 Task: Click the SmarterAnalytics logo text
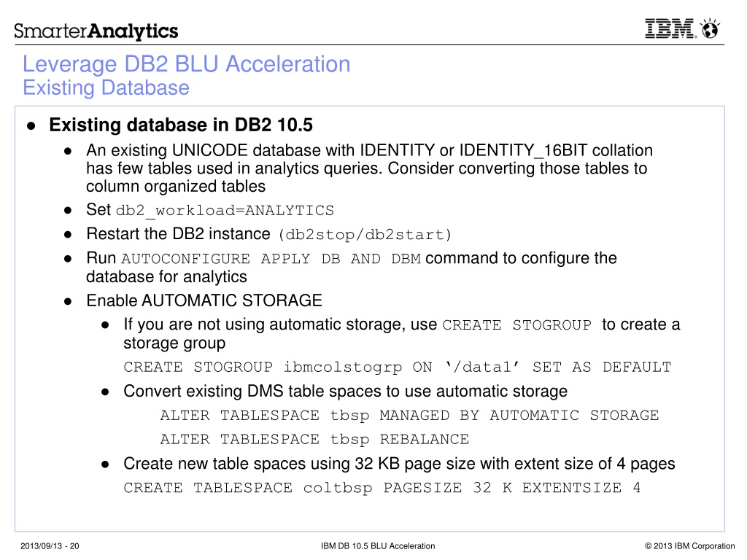pyautogui.click(x=96, y=31)
